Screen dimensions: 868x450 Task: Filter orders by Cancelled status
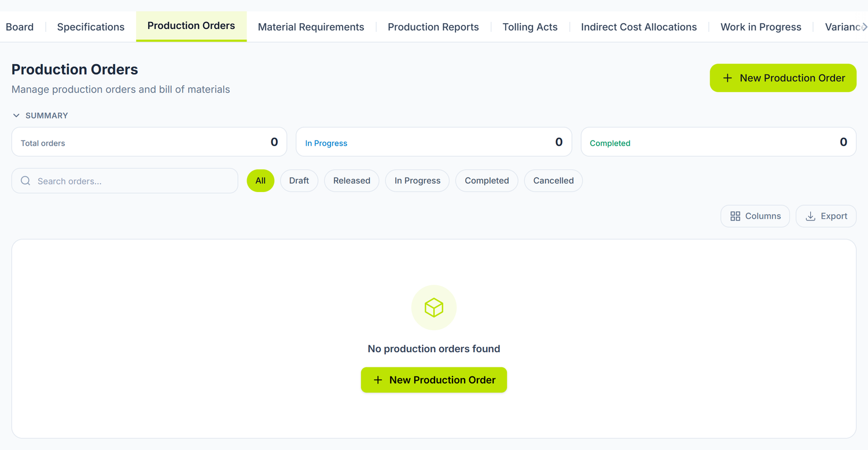pyautogui.click(x=553, y=181)
